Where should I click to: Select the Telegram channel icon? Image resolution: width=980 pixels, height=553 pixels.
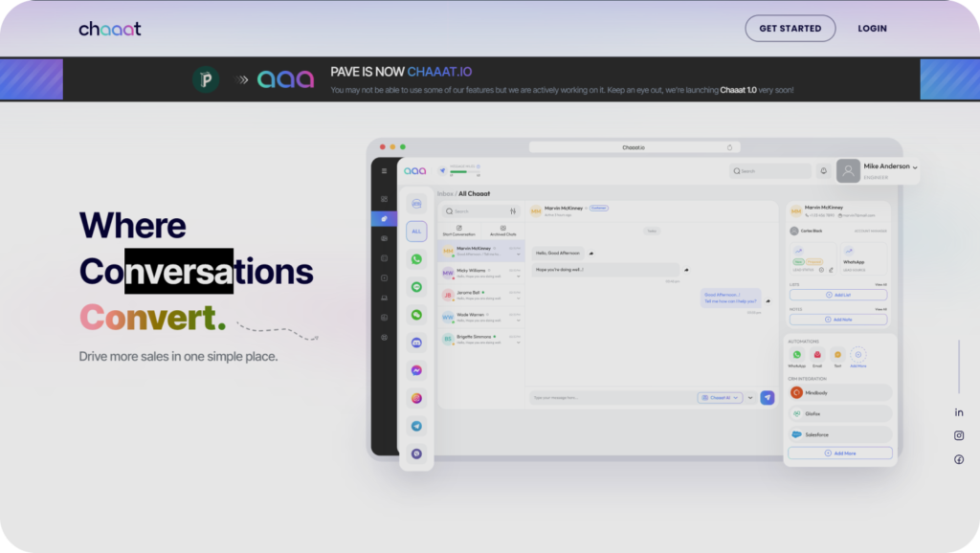click(416, 426)
